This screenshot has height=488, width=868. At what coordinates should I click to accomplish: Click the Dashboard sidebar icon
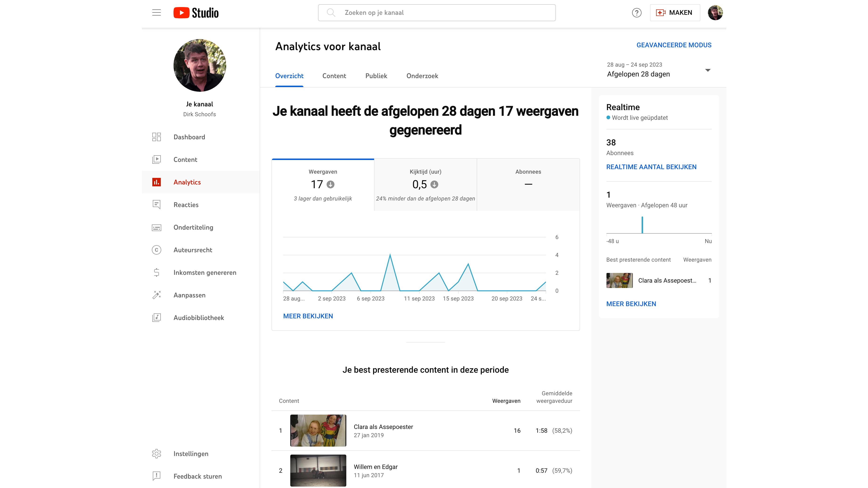click(x=156, y=137)
